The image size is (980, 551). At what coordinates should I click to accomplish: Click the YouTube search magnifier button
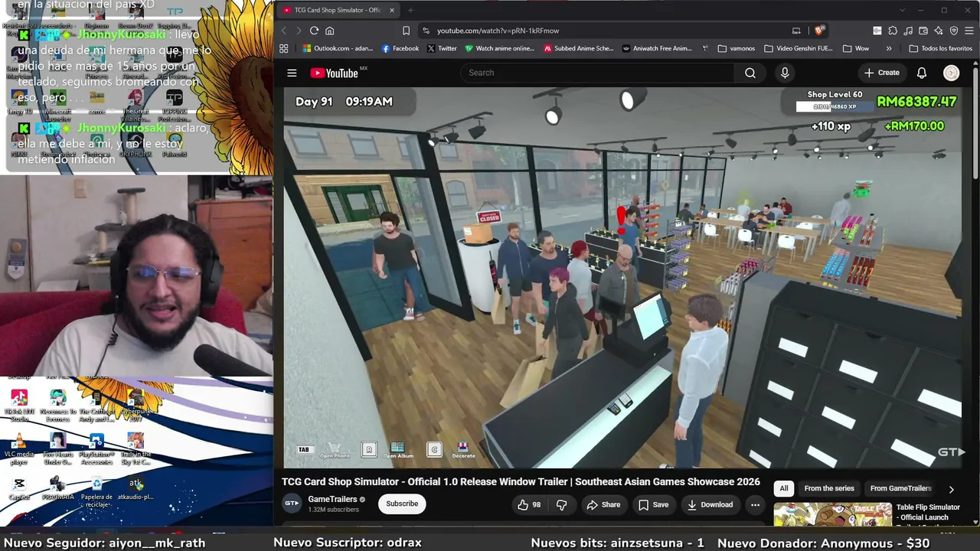click(750, 73)
